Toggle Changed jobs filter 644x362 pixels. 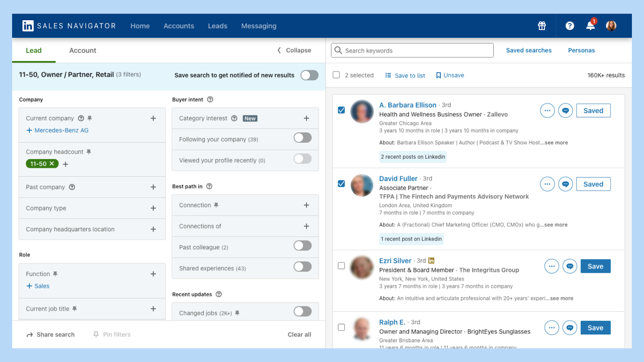coord(303,311)
